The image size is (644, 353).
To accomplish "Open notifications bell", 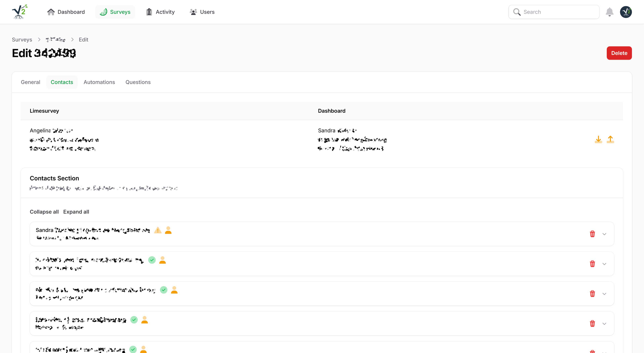I will tap(609, 12).
